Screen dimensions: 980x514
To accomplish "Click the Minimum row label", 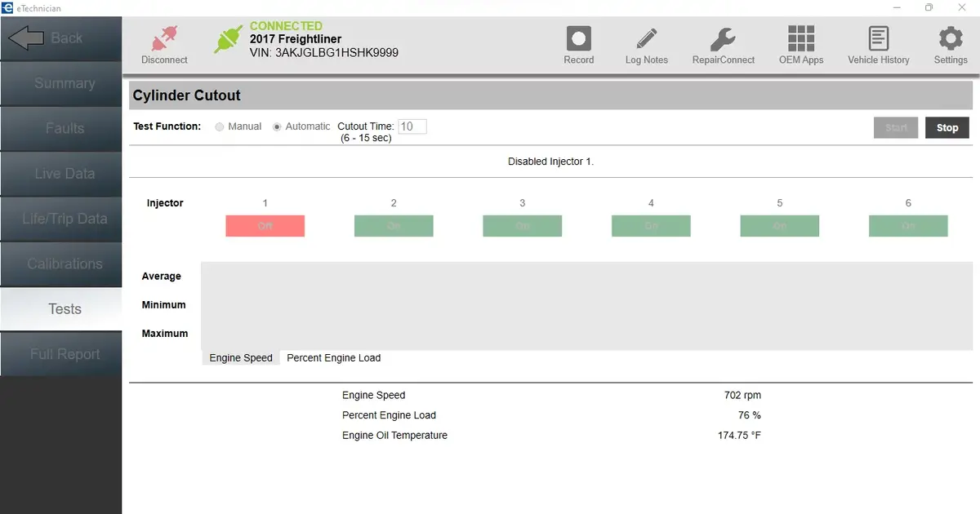I will [164, 305].
